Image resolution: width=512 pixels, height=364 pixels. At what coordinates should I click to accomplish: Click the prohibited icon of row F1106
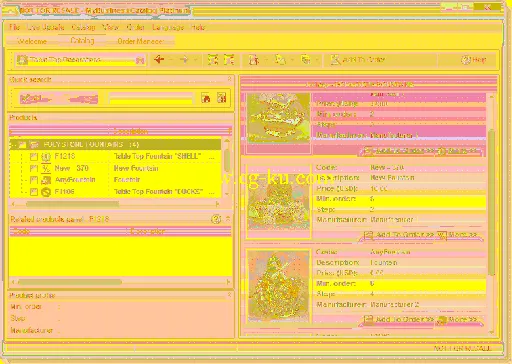(x=46, y=192)
